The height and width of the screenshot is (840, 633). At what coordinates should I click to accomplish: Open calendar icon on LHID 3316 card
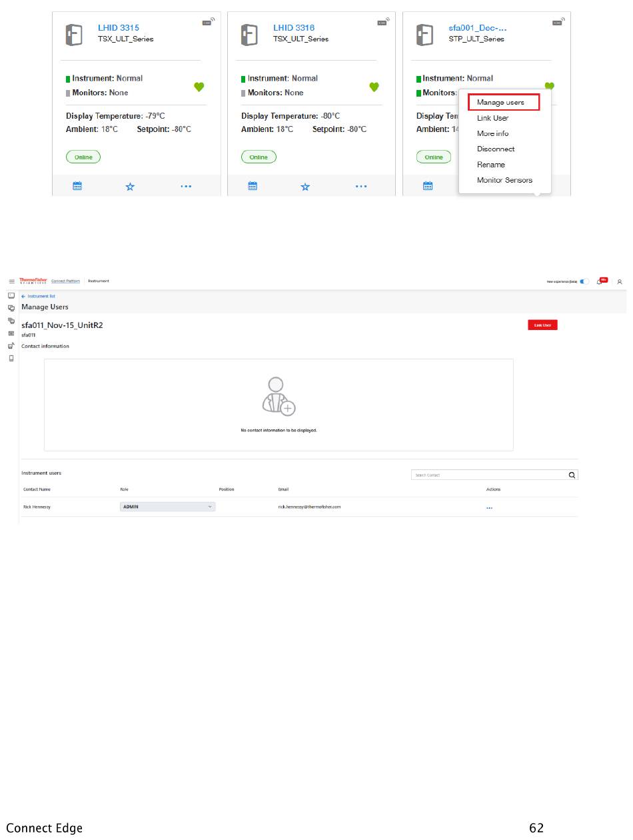(253, 187)
